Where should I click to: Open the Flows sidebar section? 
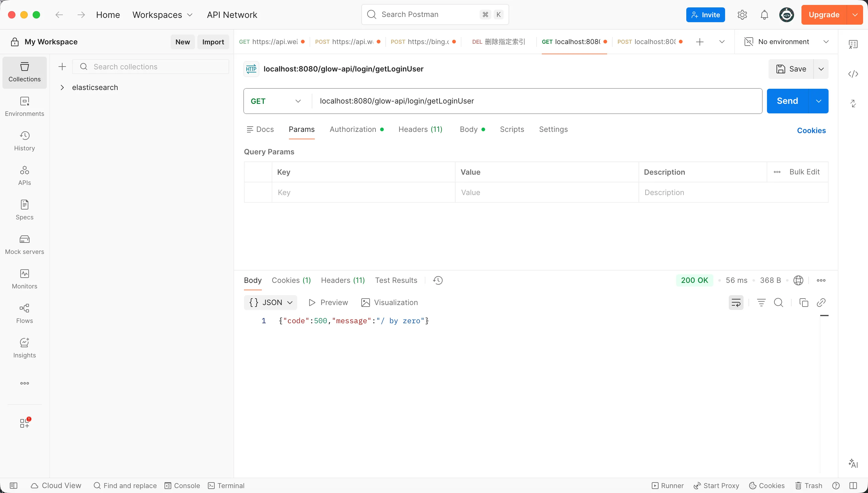click(x=24, y=314)
